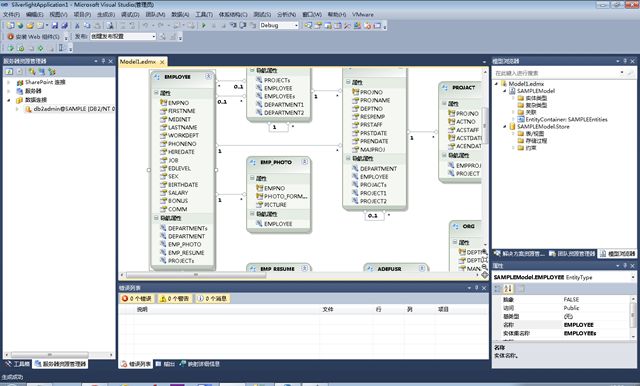Collapse the SAMPLEModel node in Model Browser
The image size is (640, 386).
pyautogui.click(x=504, y=91)
